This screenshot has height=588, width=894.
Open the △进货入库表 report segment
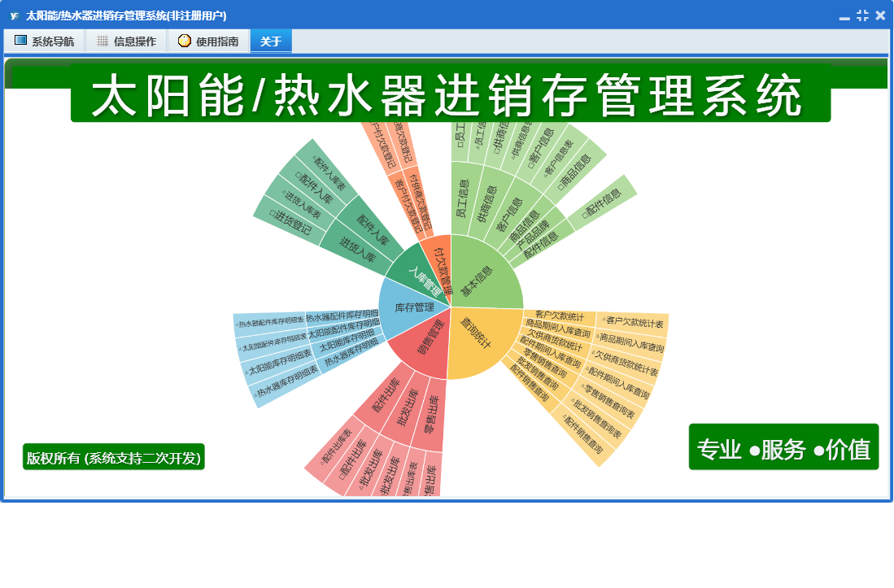302,205
